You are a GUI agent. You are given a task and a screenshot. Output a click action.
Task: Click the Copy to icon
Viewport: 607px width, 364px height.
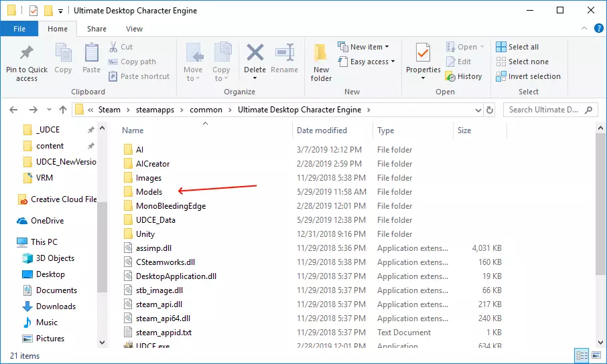tap(222, 53)
